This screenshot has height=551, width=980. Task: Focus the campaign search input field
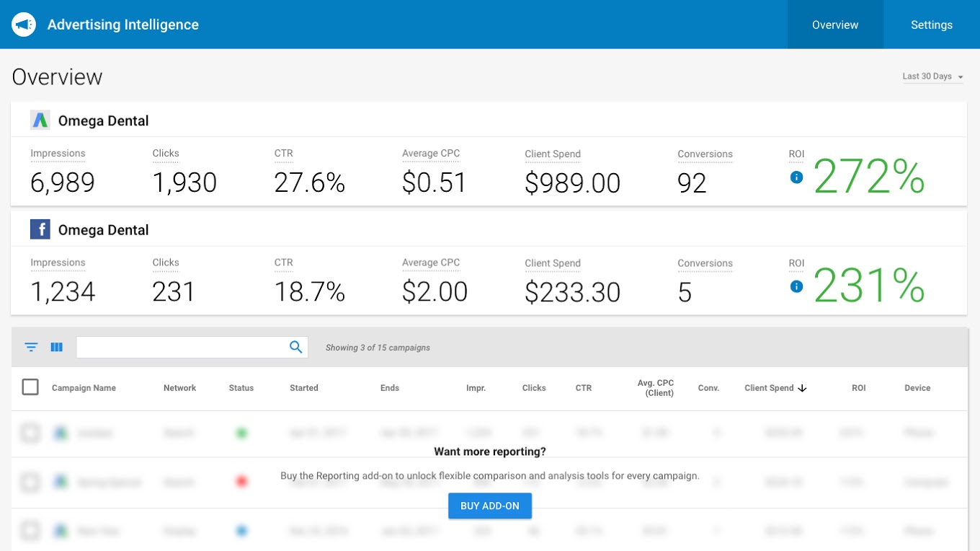tap(182, 347)
